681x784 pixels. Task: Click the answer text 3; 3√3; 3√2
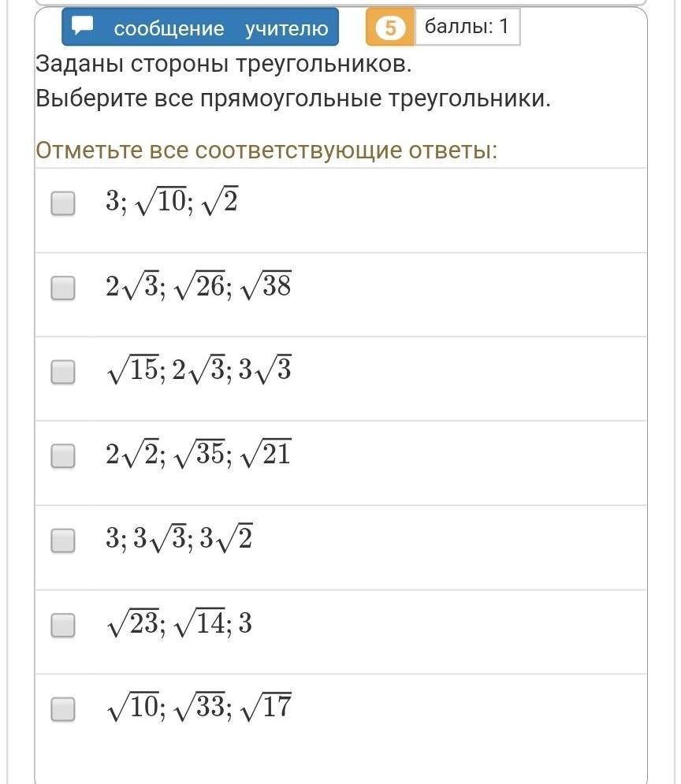click(179, 541)
